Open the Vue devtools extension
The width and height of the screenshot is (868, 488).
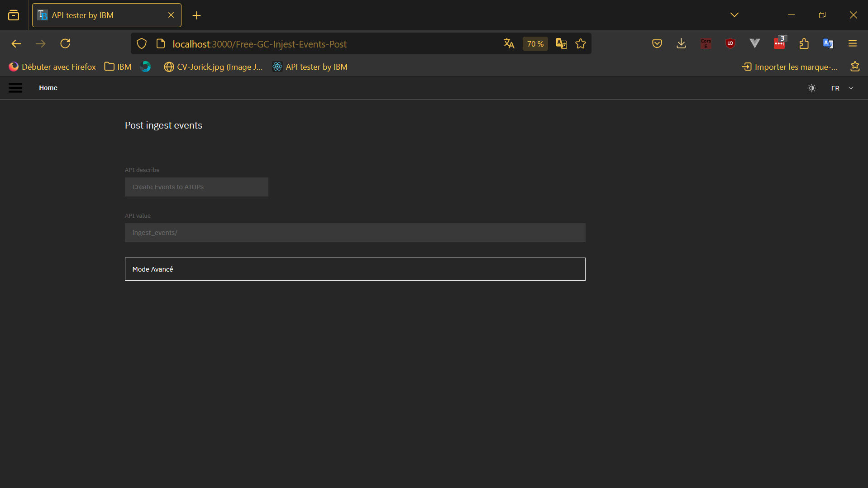point(754,43)
